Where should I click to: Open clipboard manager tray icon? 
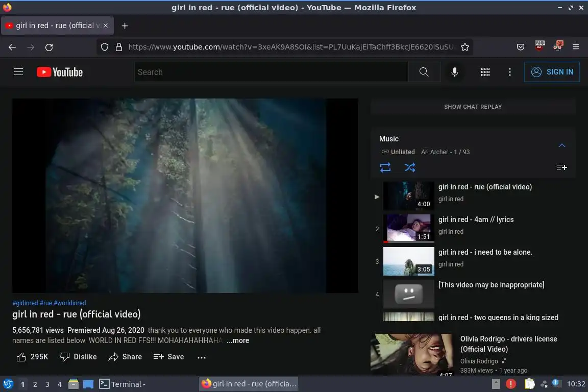tap(529, 384)
